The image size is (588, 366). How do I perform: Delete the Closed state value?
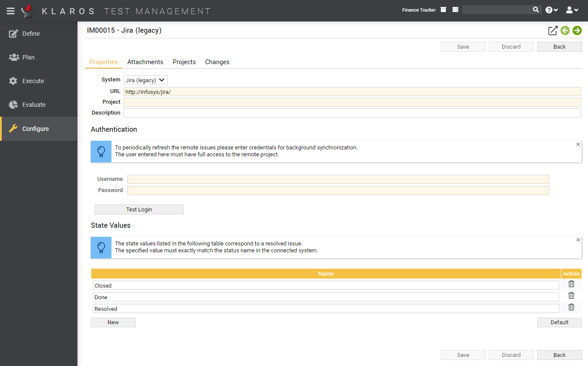[x=571, y=284]
